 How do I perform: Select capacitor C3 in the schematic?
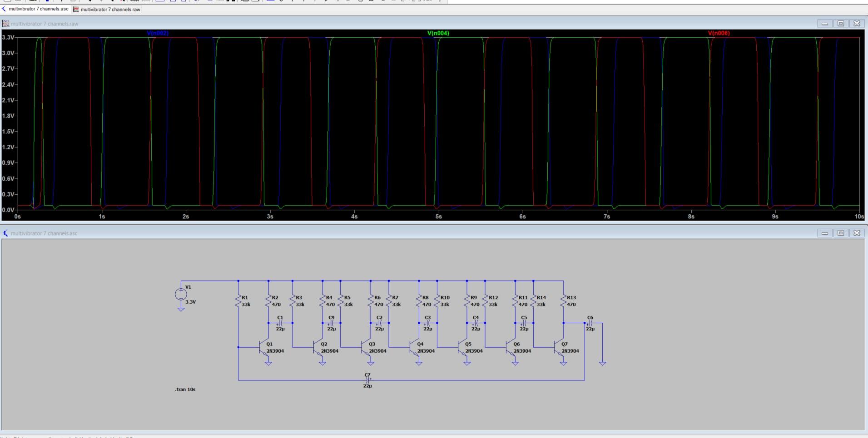click(x=427, y=323)
